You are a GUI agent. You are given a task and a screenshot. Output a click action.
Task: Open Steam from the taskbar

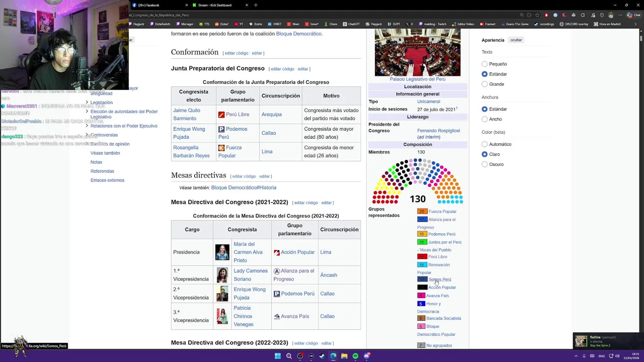pos(322,356)
